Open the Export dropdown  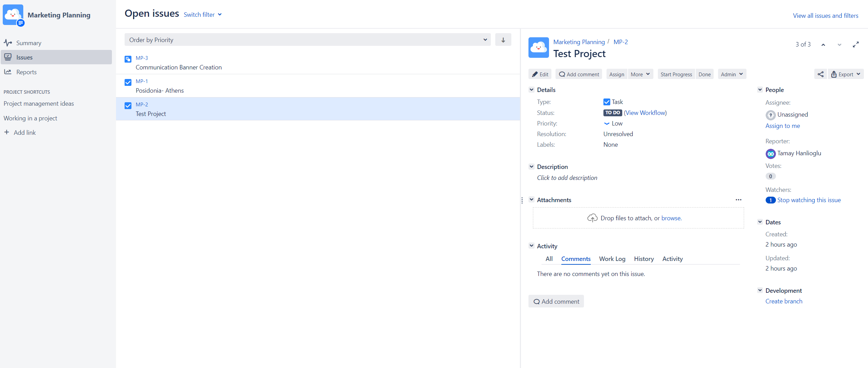click(846, 74)
